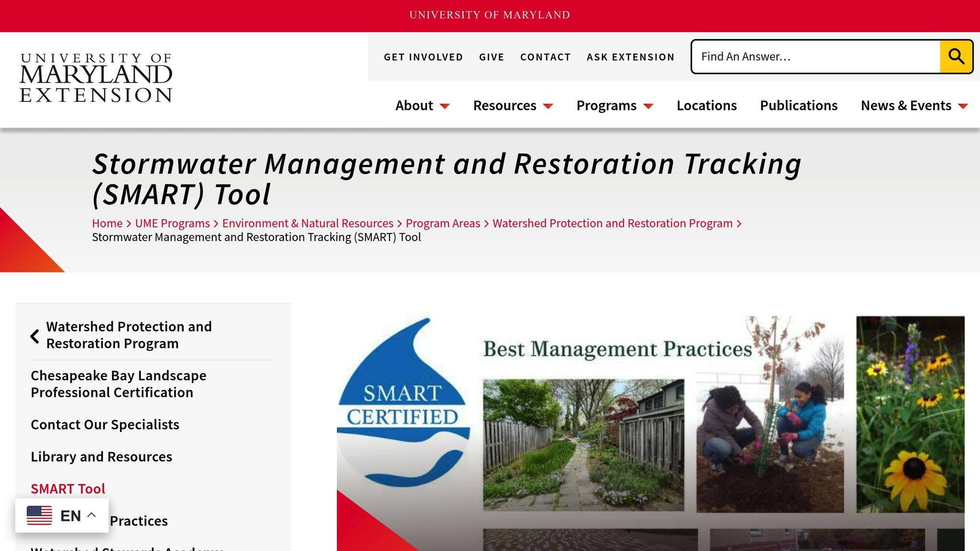Click the black-eyed Susan flowers photo
The width and height of the screenshot is (980, 551).
click(x=910, y=414)
